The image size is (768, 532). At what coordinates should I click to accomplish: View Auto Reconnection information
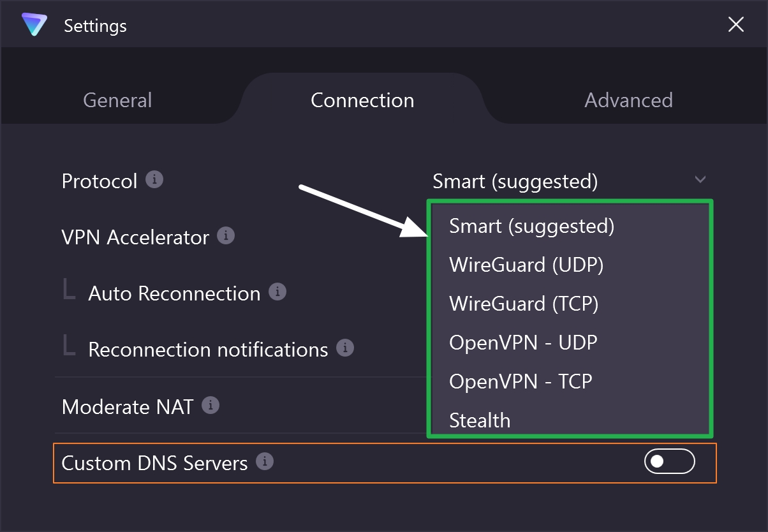click(277, 292)
